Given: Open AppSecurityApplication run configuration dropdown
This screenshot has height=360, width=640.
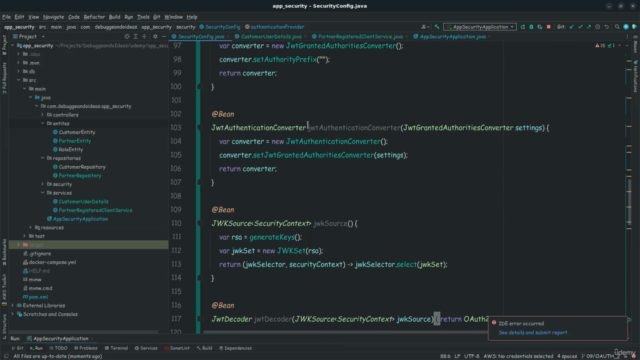Looking at the screenshot, I should [480, 27].
